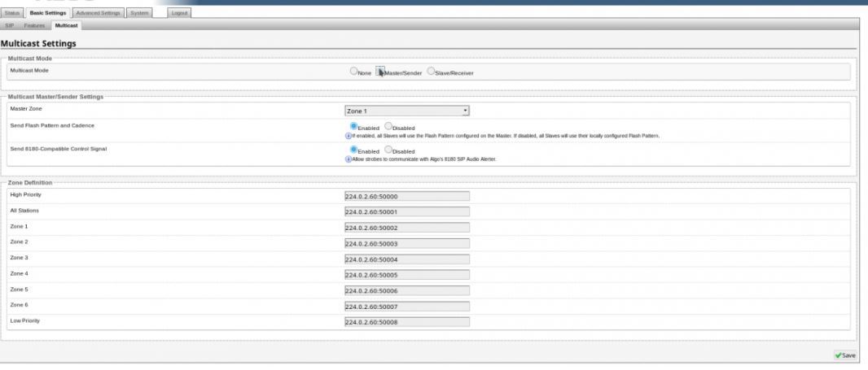Open the System tab
868x370 pixels.
tap(139, 14)
